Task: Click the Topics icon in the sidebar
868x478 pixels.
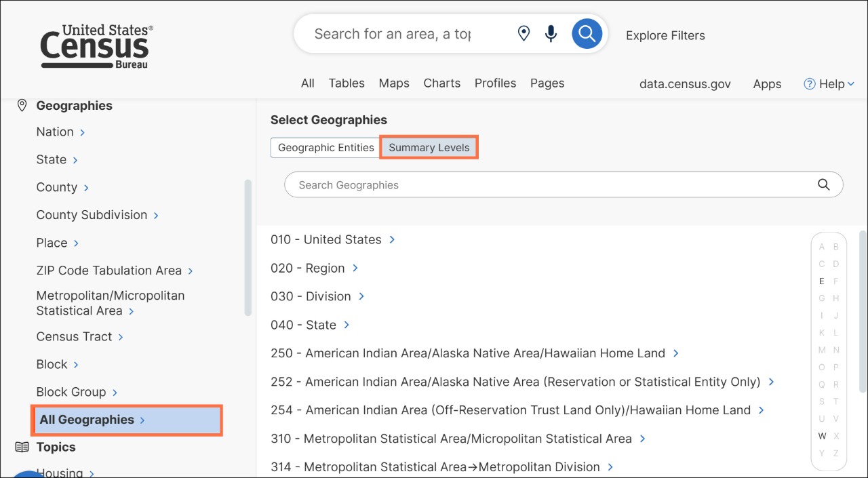Action: [20, 446]
